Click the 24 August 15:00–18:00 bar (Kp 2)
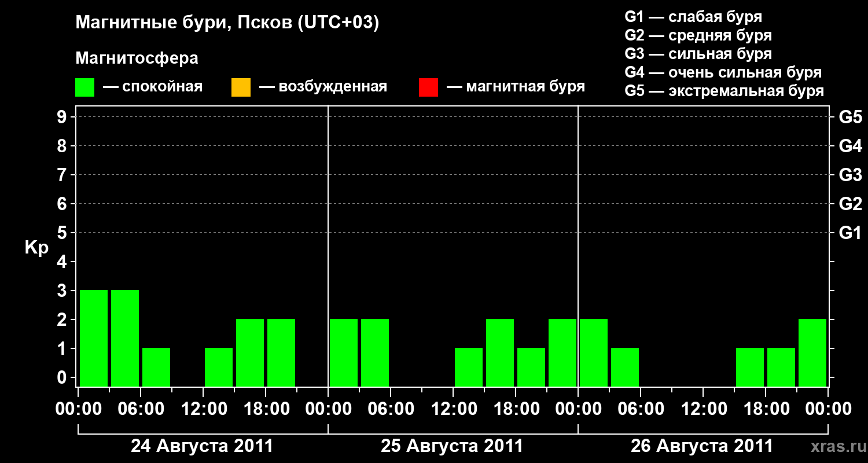 [x=250, y=352]
